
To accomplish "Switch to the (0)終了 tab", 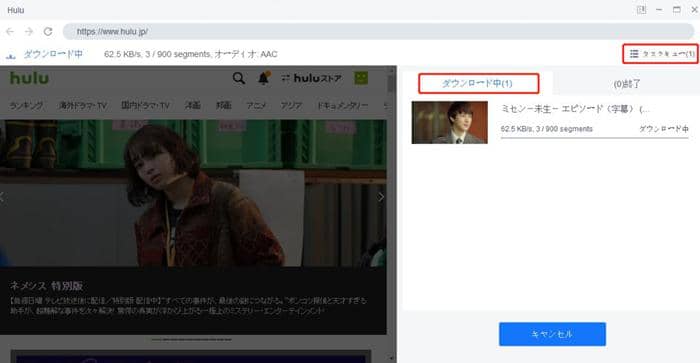I will click(x=627, y=83).
